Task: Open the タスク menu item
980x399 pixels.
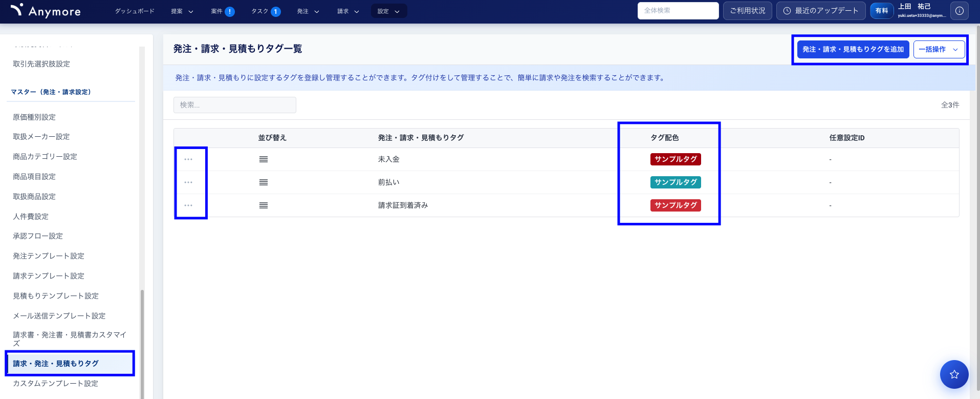Action: click(x=259, y=11)
